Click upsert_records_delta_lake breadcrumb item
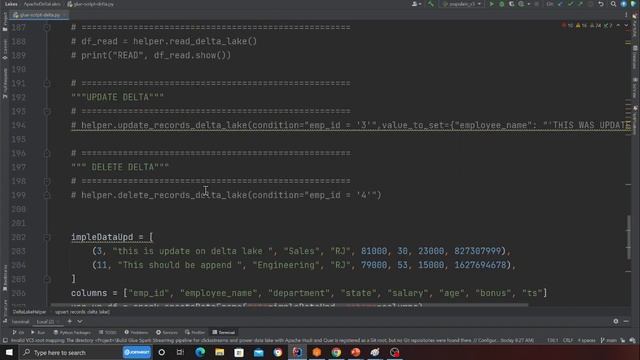The width and height of the screenshot is (640, 360). pos(82,312)
